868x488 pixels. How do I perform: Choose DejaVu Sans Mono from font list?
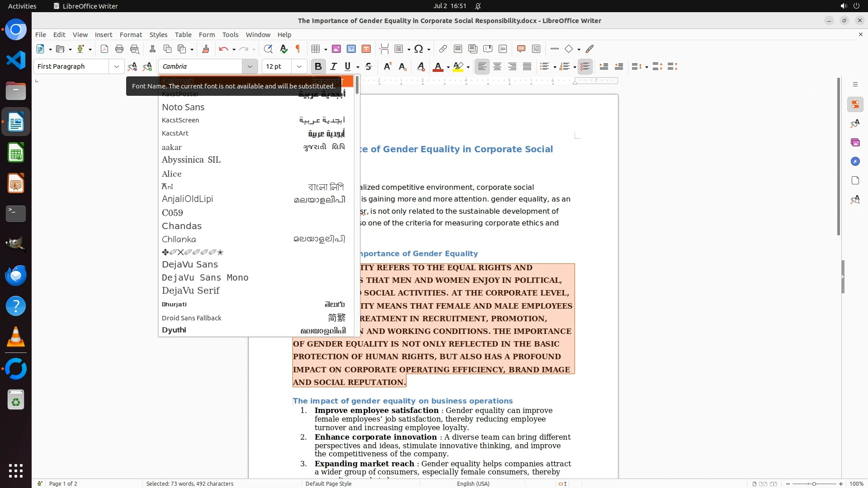(205, 277)
